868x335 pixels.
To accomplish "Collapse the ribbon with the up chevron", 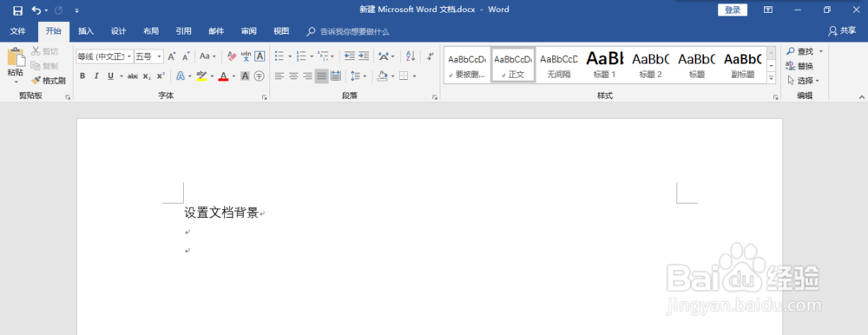I will coord(861,97).
